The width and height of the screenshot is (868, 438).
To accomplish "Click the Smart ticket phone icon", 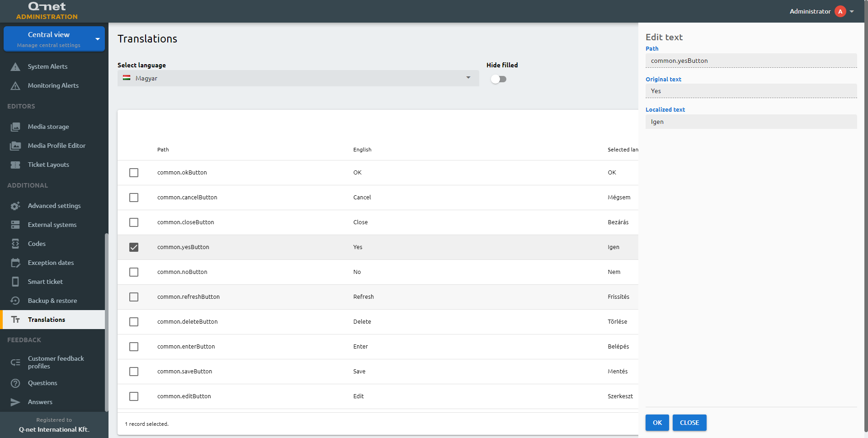I will [x=15, y=282].
